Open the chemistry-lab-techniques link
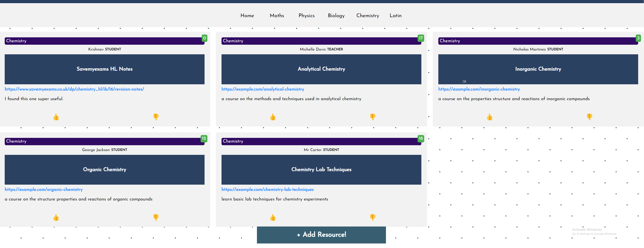This screenshot has height=248, width=644. point(267,189)
